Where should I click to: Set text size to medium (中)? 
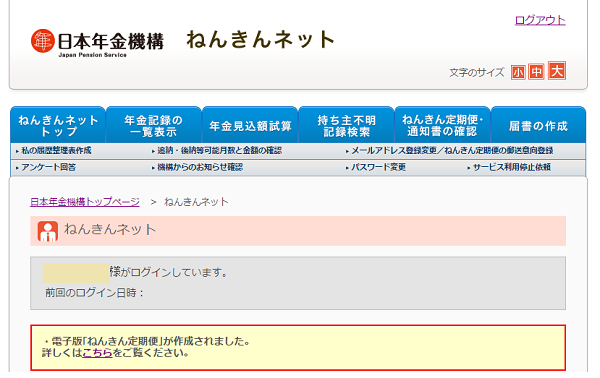pos(536,72)
